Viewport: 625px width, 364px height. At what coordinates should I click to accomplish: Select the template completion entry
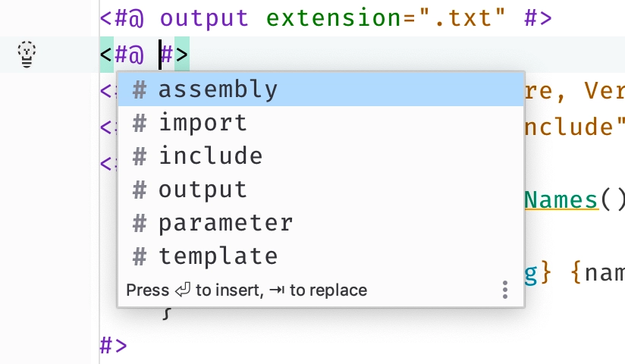pyautogui.click(x=321, y=256)
